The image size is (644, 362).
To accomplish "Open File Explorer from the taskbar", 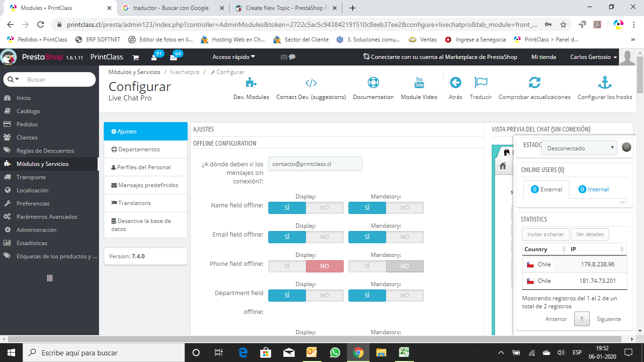I will pyautogui.click(x=381, y=352).
